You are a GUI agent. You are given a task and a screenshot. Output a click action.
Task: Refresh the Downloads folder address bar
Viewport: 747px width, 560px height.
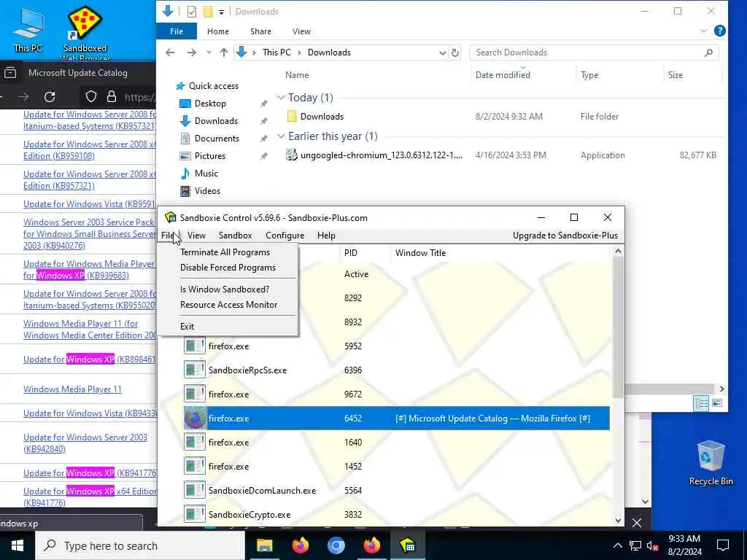(x=455, y=52)
